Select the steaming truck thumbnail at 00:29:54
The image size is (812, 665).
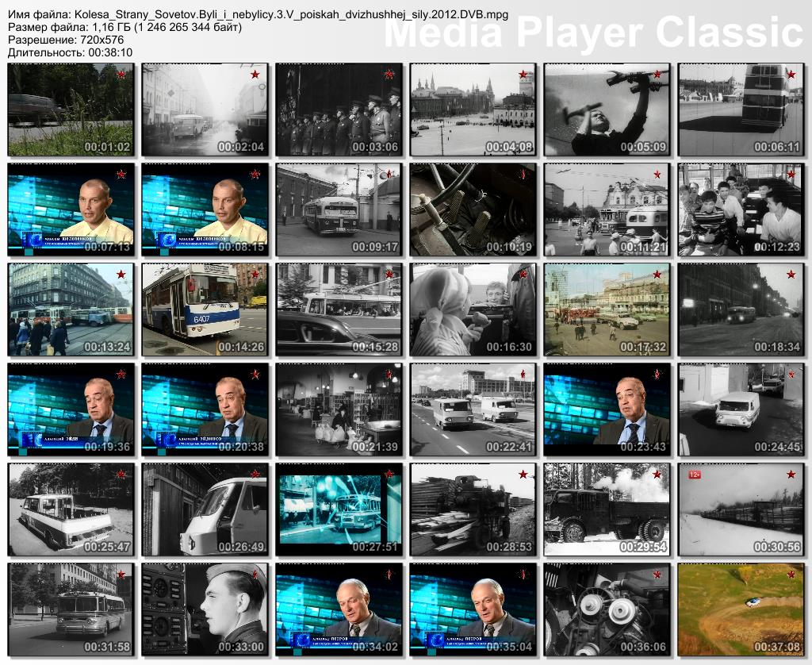(x=607, y=510)
